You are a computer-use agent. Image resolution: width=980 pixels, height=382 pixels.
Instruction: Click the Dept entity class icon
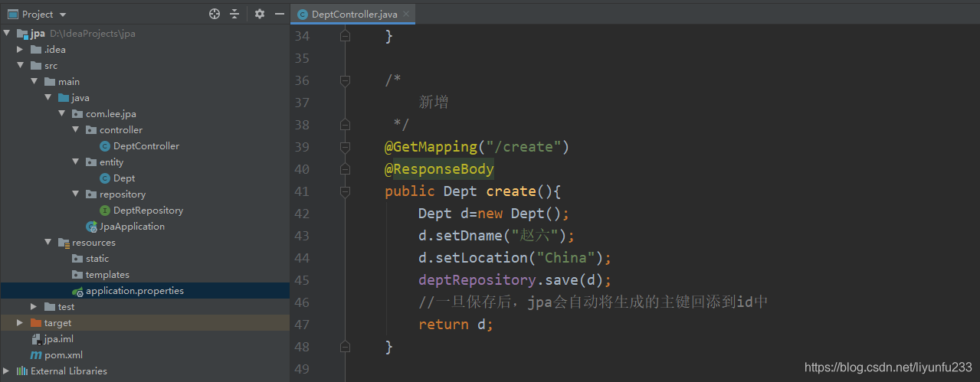[x=105, y=178]
